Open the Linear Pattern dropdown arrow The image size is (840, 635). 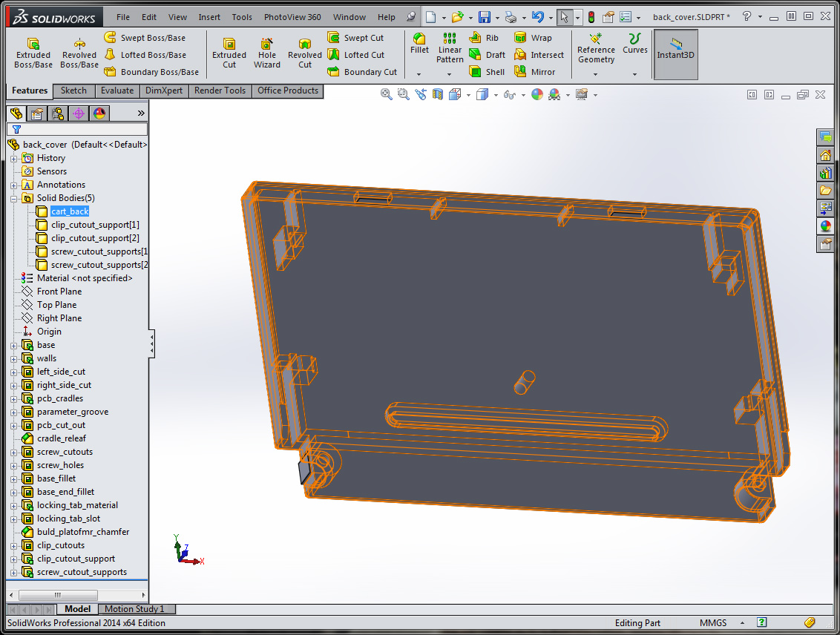(x=450, y=74)
